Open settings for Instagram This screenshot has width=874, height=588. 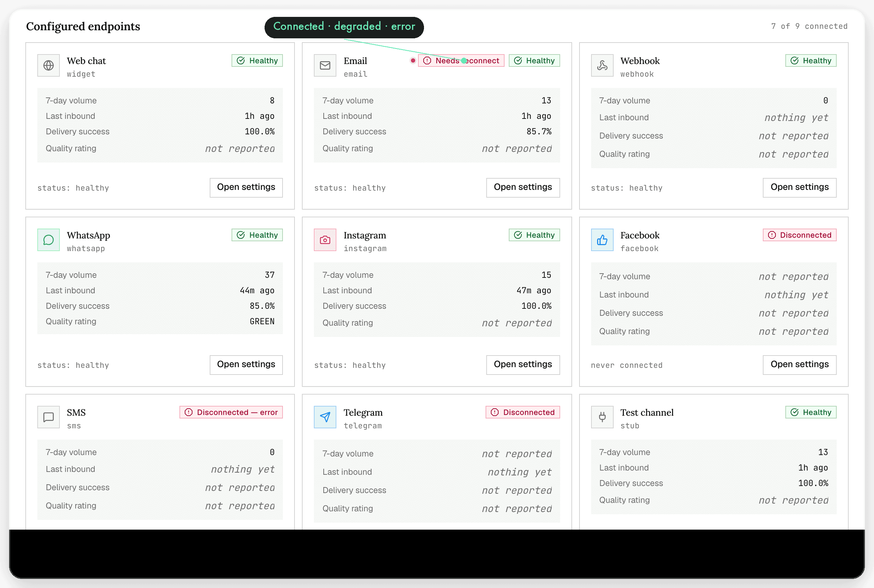coord(523,365)
